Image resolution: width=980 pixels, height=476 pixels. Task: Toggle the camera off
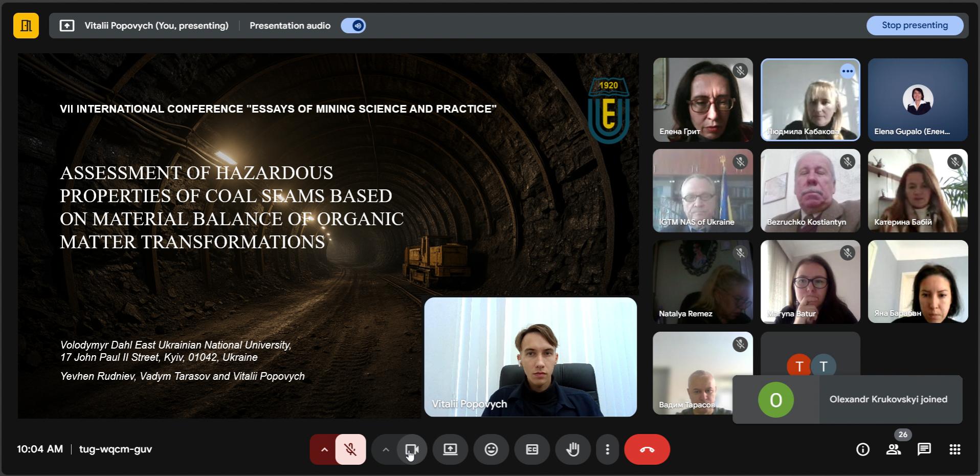412,449
